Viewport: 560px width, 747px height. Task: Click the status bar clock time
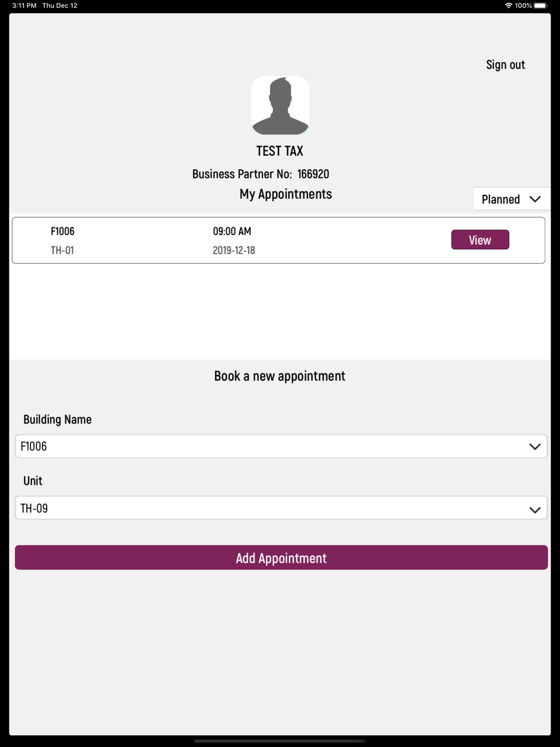[x=24, y=6]
